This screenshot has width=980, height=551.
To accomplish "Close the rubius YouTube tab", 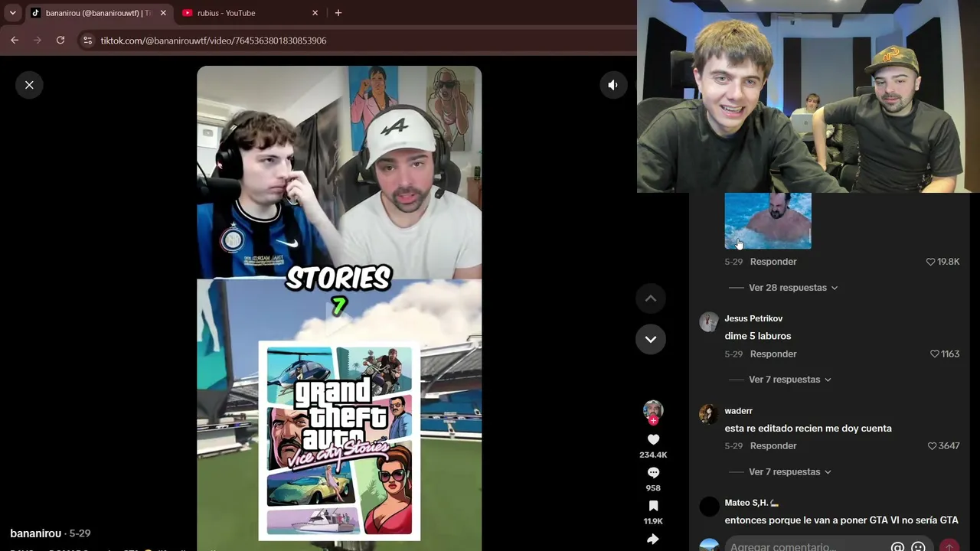I will click(x=315, y=13).
